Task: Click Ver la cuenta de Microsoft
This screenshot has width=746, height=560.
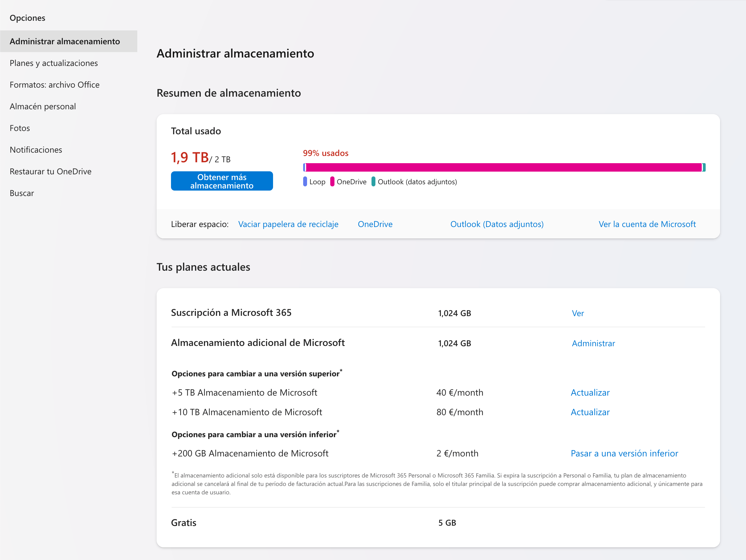Action: pyautogui.click(x=647, y=224)
